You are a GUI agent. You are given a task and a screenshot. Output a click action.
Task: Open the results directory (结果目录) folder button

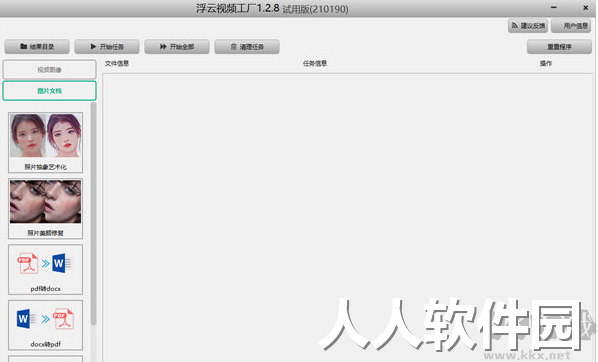(37, 47)
